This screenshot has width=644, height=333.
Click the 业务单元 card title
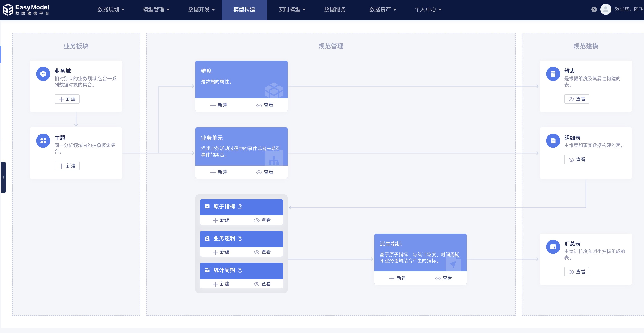(x=212, y=138)
